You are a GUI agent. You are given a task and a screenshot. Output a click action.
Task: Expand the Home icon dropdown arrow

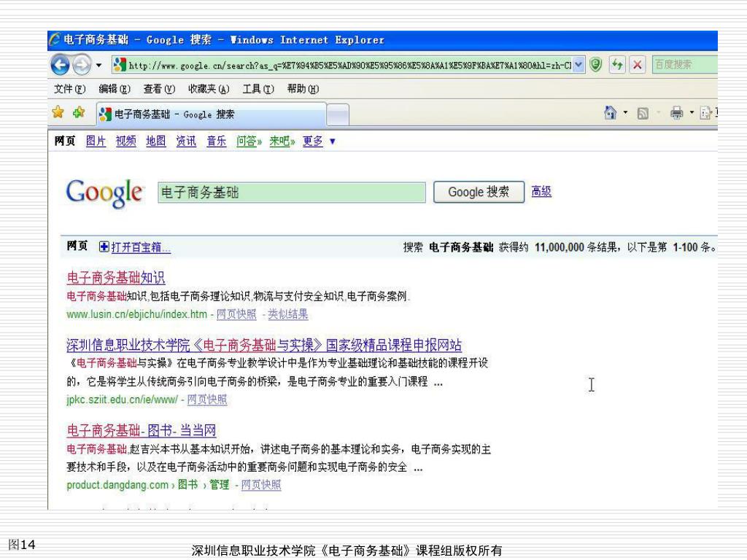point(625,112)
